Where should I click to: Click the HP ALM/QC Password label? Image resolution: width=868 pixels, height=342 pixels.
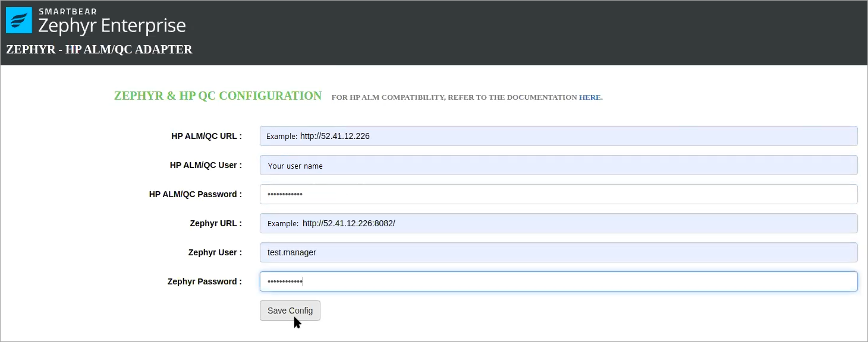[195, 194]
